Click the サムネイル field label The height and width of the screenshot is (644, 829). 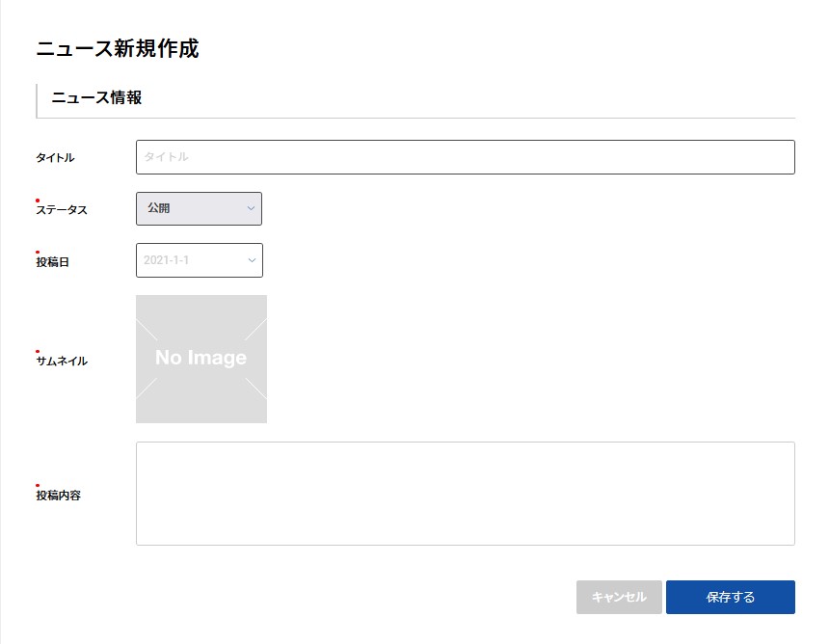click(x=62, y=362)
